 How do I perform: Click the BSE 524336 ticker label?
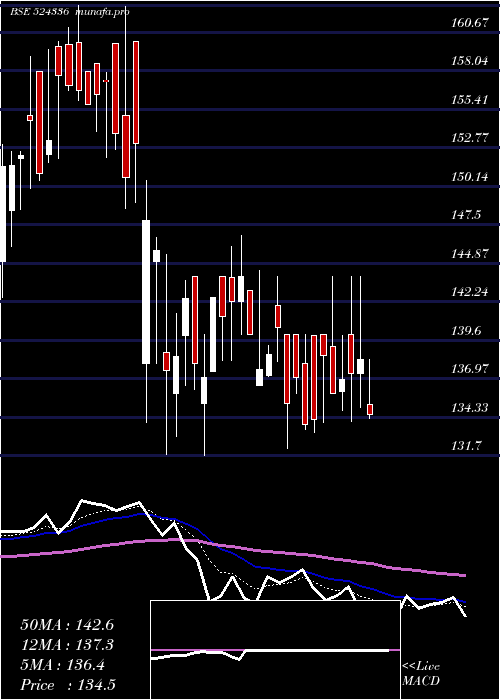click(x=40, y=12)
